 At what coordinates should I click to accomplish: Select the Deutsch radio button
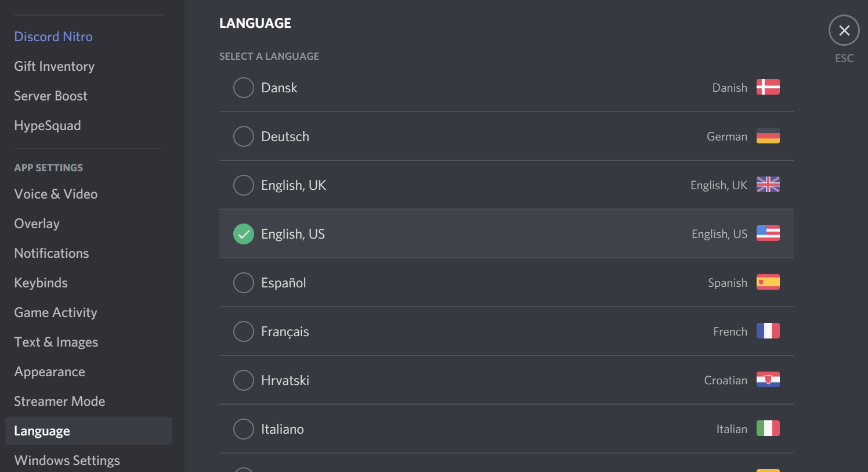[x=244, y=136]
